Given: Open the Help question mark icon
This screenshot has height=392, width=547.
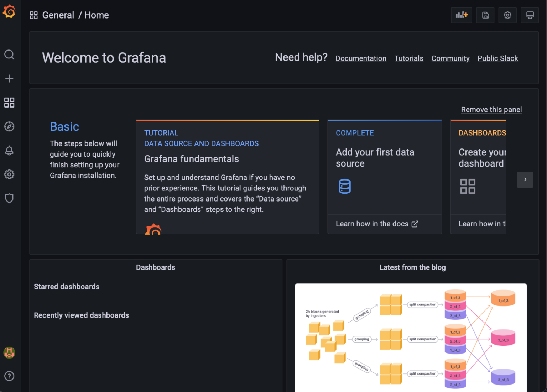Looking at the screenshot, I should [9, 376].
